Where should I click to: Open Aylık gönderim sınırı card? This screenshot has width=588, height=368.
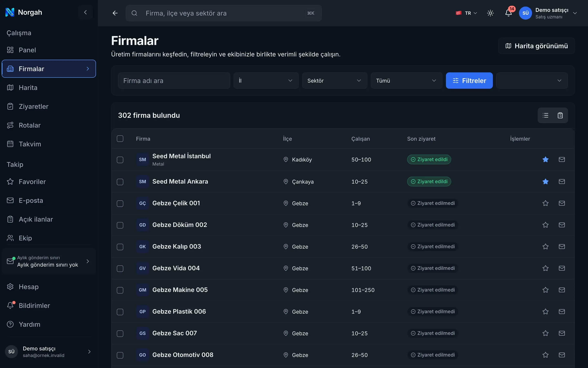coord(49,261)
